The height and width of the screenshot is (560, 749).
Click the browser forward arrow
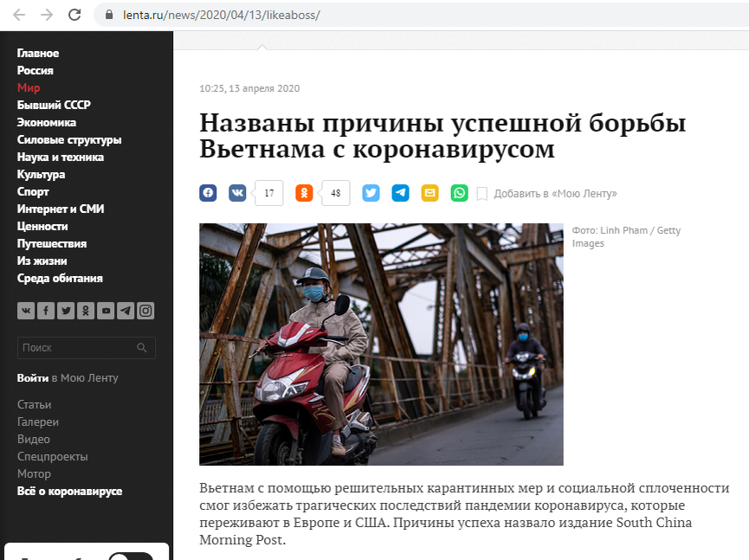[x=47, y=15]
